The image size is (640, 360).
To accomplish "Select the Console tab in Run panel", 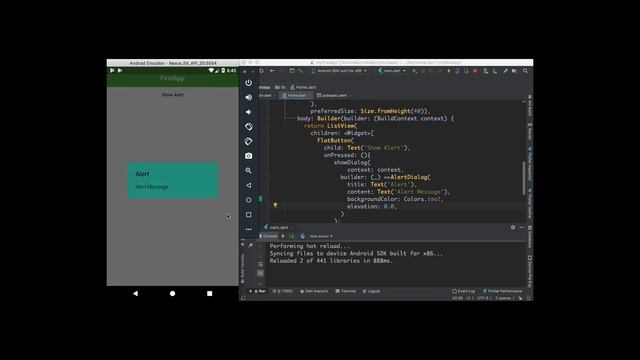I will pos(268,236).
